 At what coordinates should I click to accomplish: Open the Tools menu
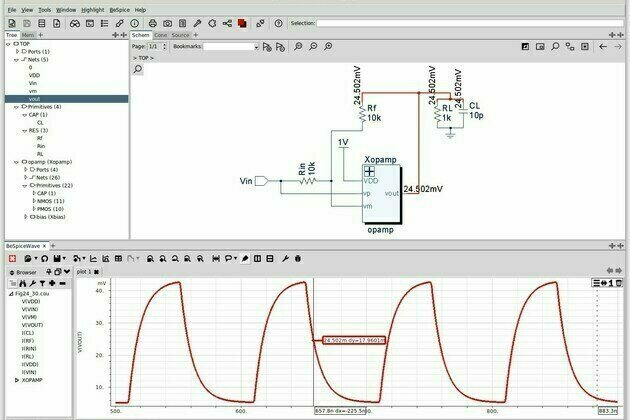pyautogui.click(x=45, y=10)
